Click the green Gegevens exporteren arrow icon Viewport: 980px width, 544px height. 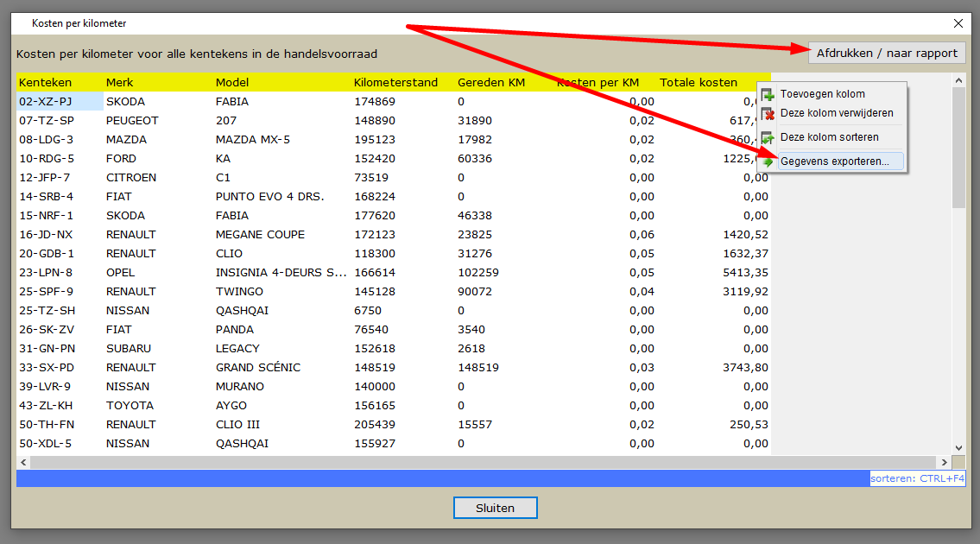(x=768, y=161)
